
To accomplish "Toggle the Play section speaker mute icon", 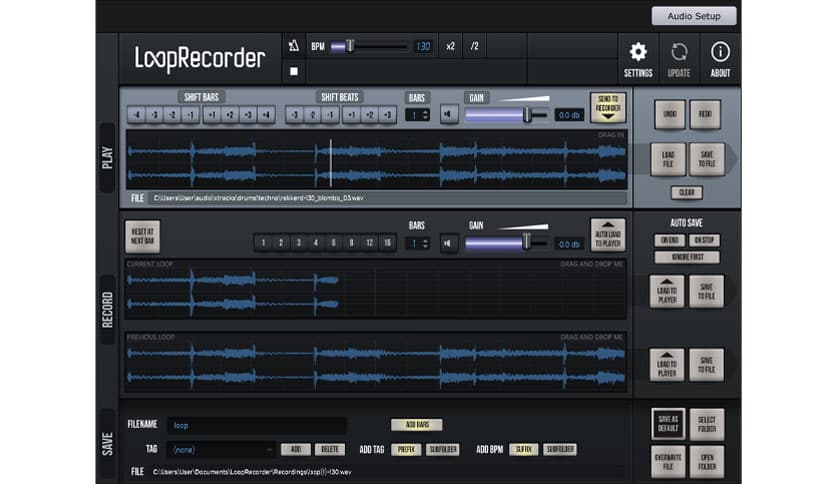I will (449, 115).
